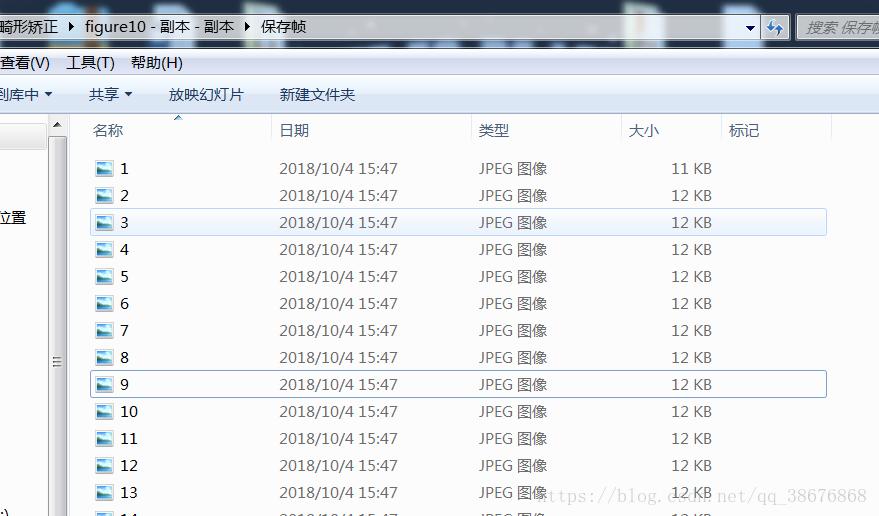Sort by the 名称 column header

tap(108, 131)
